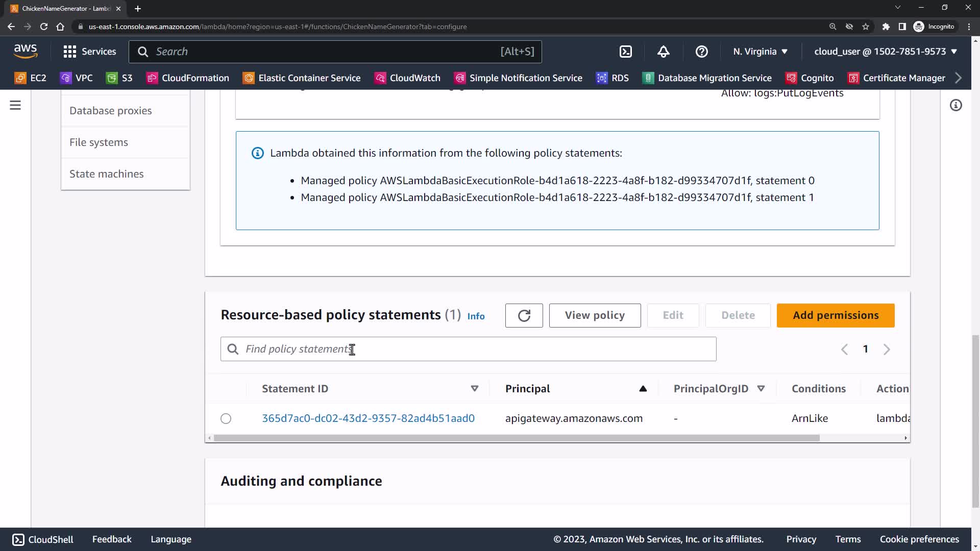Screen dimensions: 980x551
Task: Expand the N. Virginia region dropdown
Action: click(760, 52)
